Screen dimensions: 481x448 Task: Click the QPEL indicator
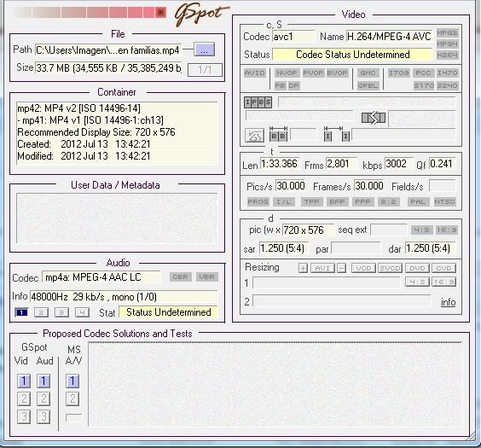click(368, 85)
